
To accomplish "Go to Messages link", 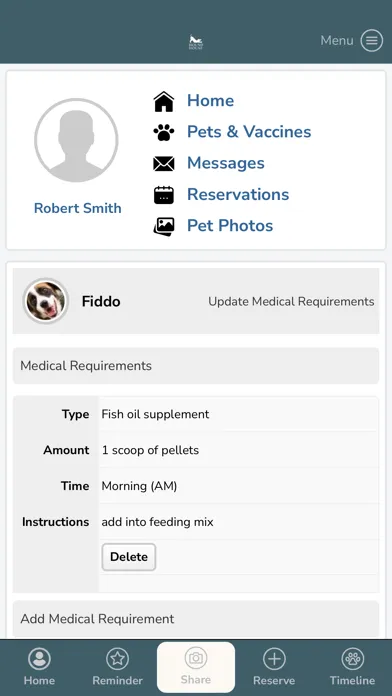I will coord(226,163).
